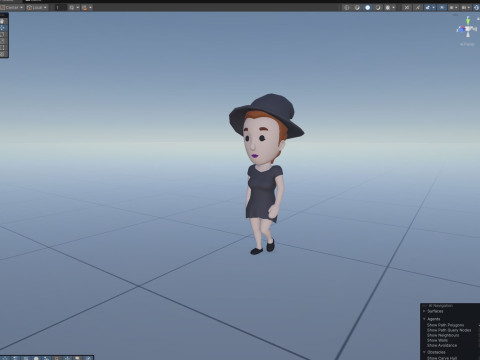Screen dimensions: 480x360
Task: Open the Center pivot mode dropdown
Action: point(12,7)
